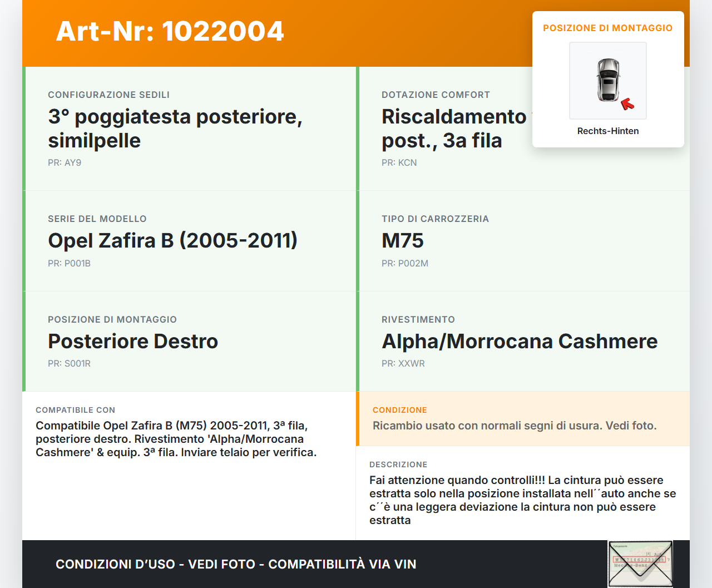Image resolution: width=712 pixels, height=588 pixels.
Task: Click the PR: S001R code
Action: click(x=69, y=363)
